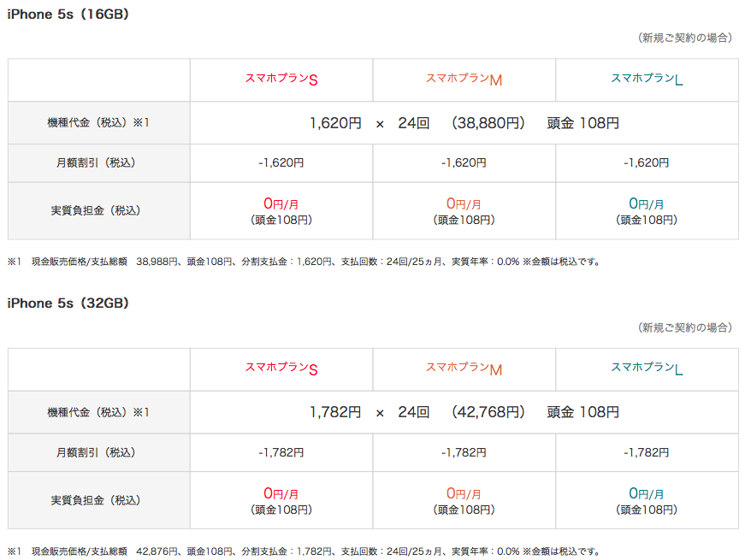The height and width of the screenshot is (560, 751).
Task: Click 実質負担金（税込） row label in 32GB table
Action: (x=96, y=501)
